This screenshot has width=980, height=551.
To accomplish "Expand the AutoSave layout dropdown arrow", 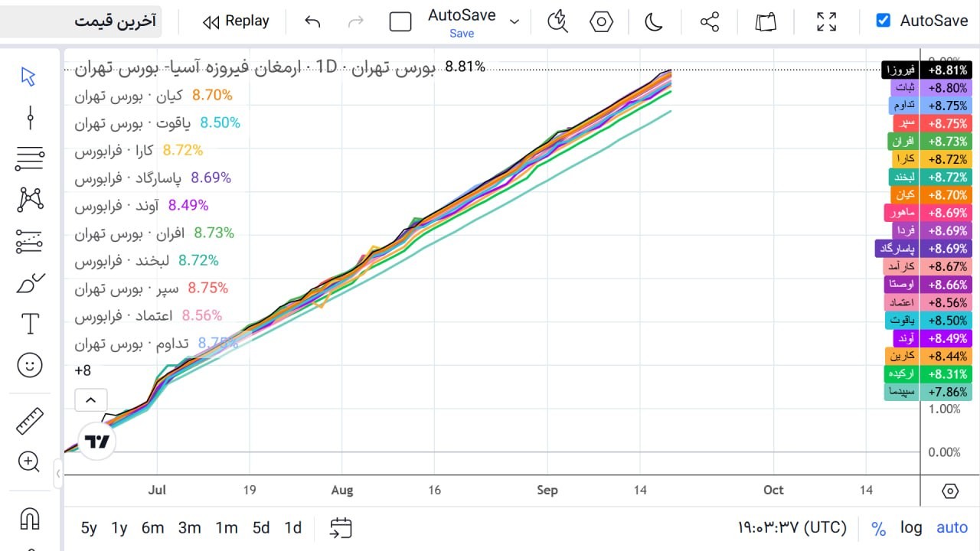I will coord(514,21).
